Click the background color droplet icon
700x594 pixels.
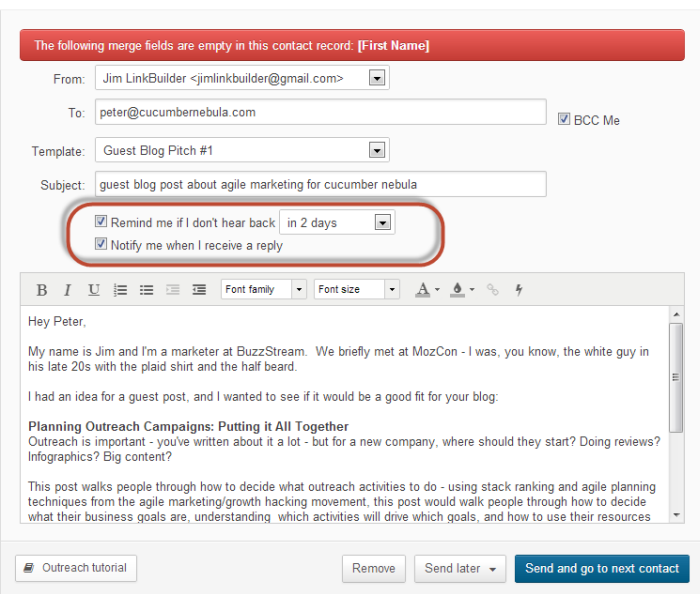coord(457,290)
